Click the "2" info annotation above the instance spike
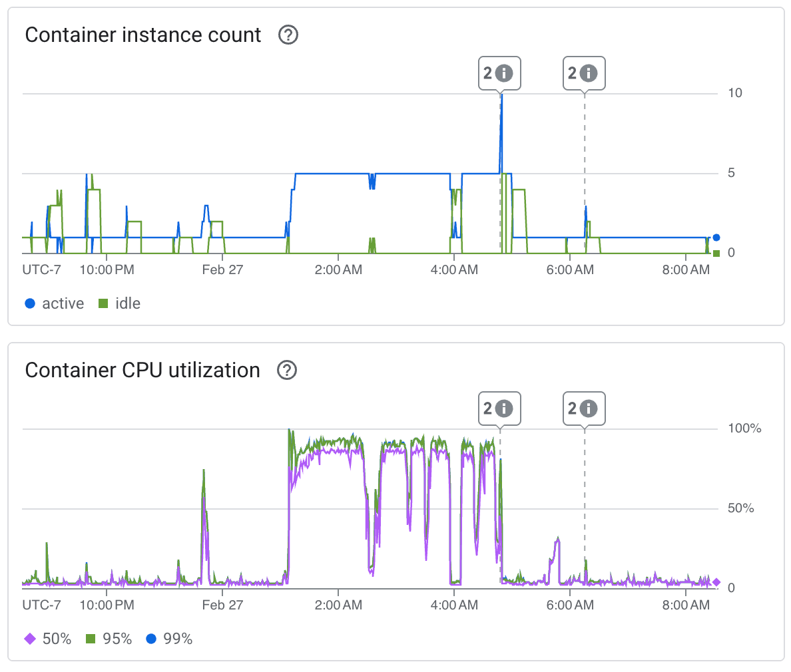 point(500,73)
